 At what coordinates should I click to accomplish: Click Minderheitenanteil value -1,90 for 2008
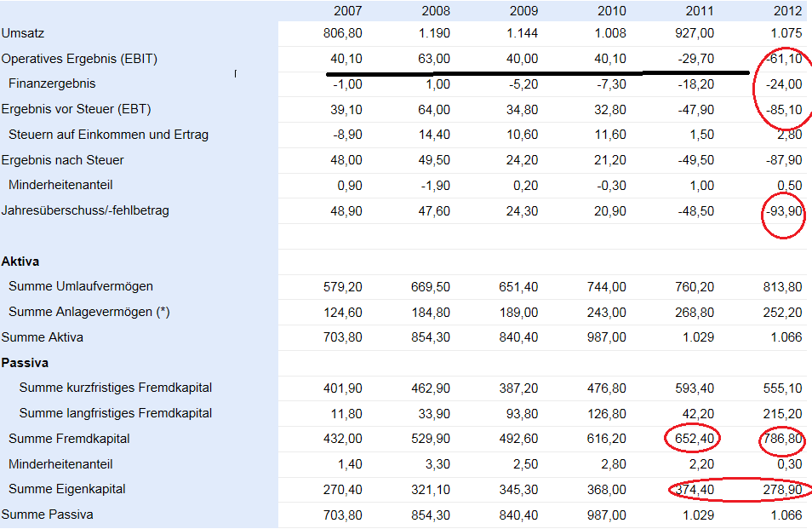click(x=436, y=186)
